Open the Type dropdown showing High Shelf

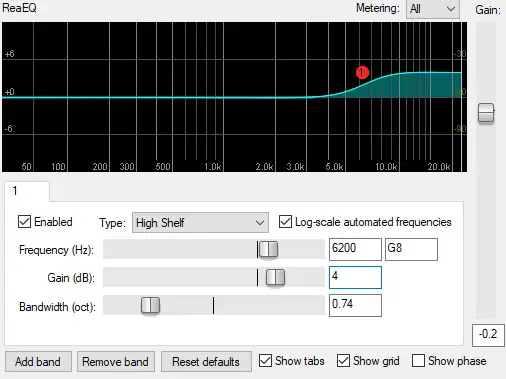[200, 222]
